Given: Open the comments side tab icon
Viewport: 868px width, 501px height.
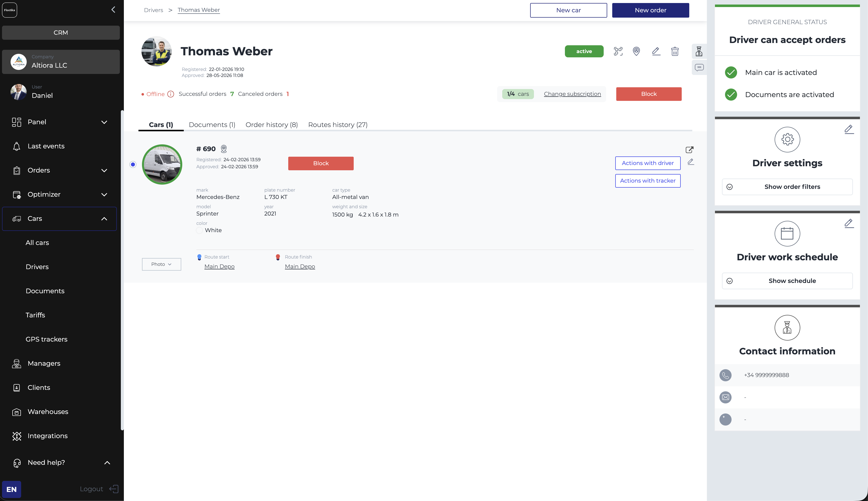Looking at the screenshot, I should tap(699, 67).
